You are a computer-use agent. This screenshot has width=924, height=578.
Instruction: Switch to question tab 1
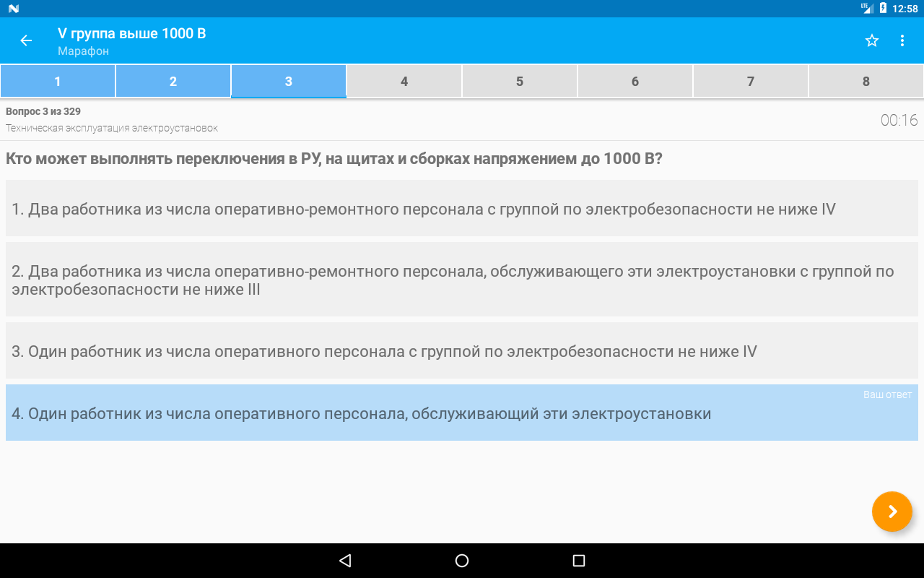(x=58, y=81)
